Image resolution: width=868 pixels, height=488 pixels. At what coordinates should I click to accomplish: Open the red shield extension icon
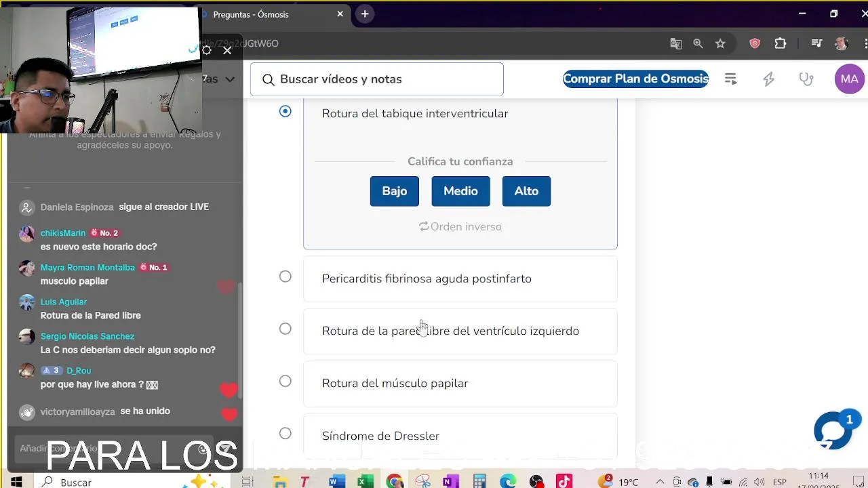point(755,43)
